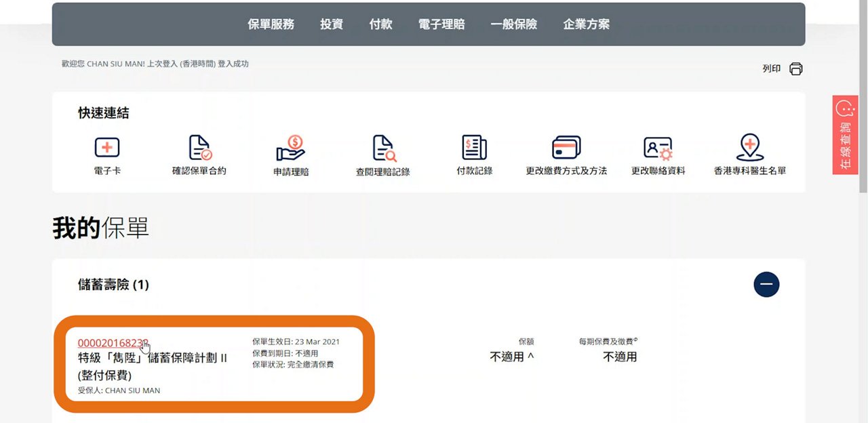Click the printer icon next to 列印
Viewport: 868px width, 423px height.
796,69
